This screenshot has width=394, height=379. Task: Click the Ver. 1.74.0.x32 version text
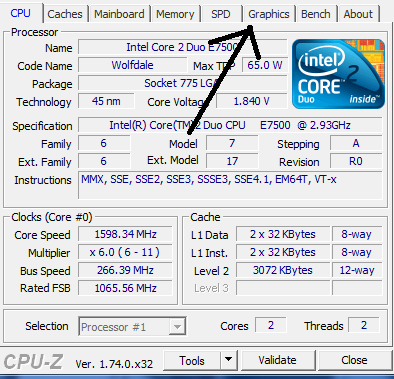click(x=114, y=364)
